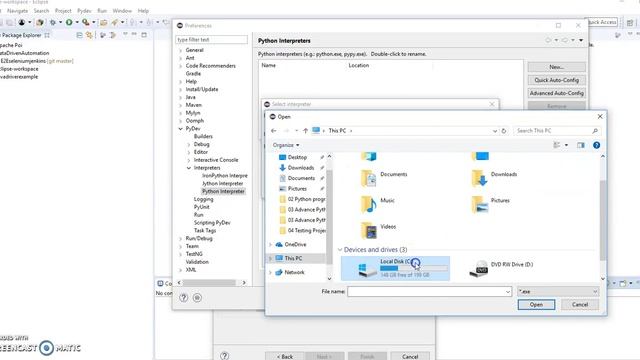Select Python Interpreter tree item
The image size is (640, 360).
click(x=223, y=191)
